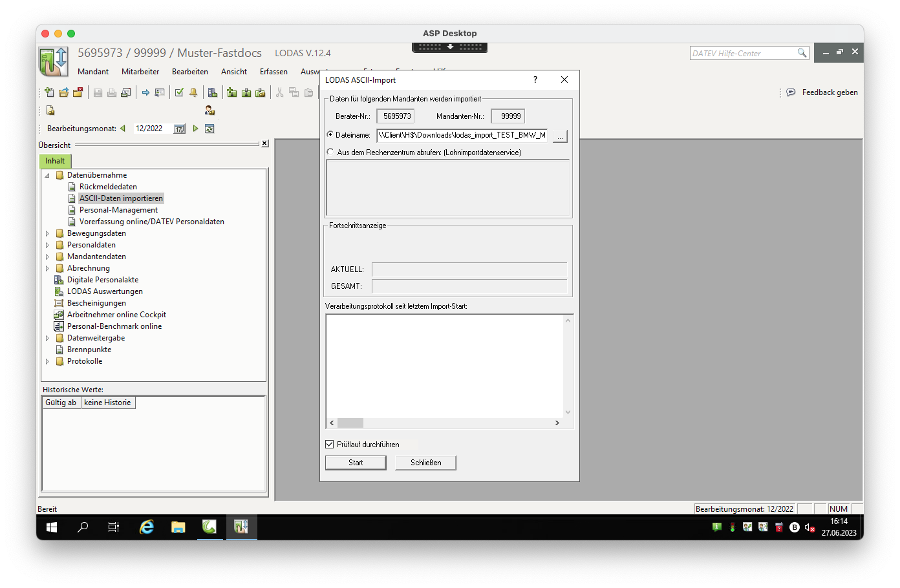Open the Mandant menu

coord(93,72)
